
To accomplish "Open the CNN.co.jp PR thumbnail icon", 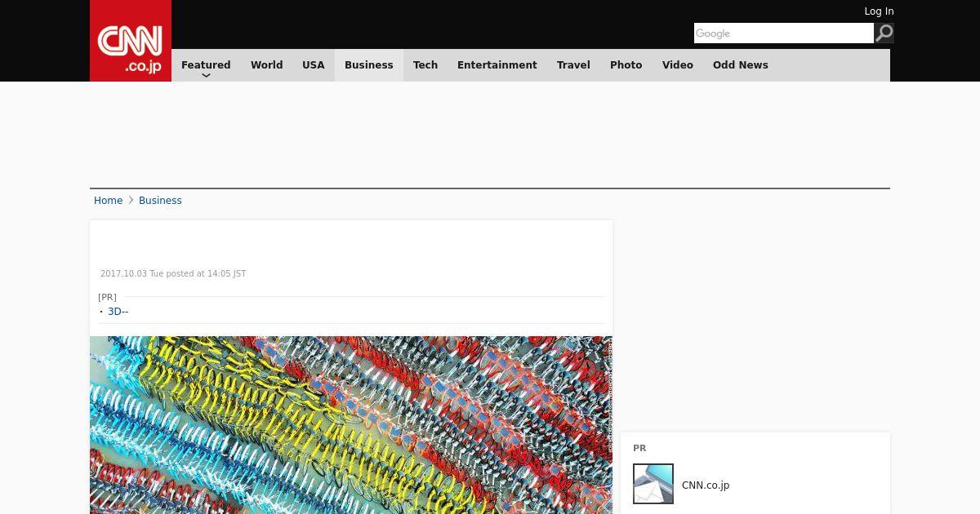I will (x=653, y=484).
